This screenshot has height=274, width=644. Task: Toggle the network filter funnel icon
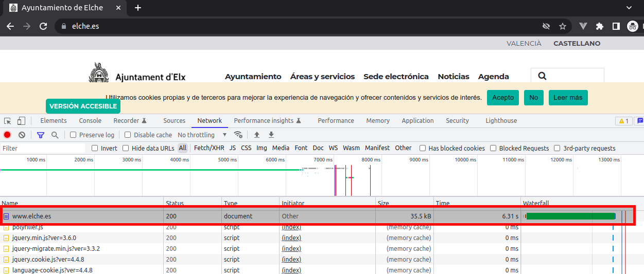[x=41, y=135]
